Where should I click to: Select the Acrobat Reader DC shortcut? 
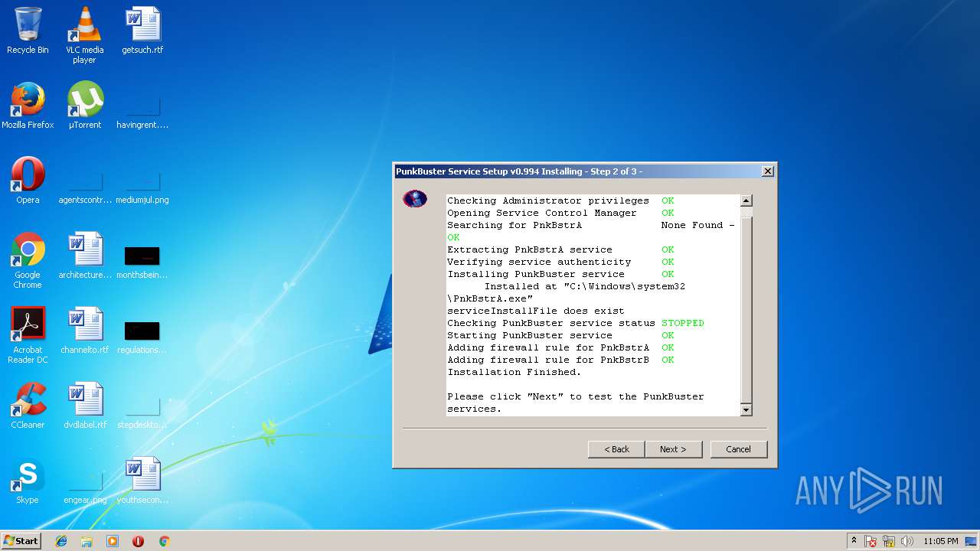[x=28, y=336]
